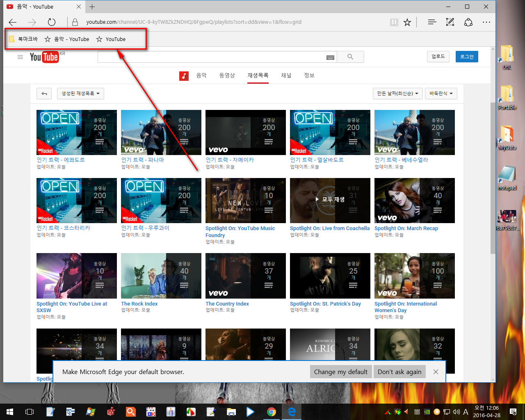525x420 pixels.
Task: Open '음악 - YouTube' favorites bar bookmark
Action: point(67,39)
